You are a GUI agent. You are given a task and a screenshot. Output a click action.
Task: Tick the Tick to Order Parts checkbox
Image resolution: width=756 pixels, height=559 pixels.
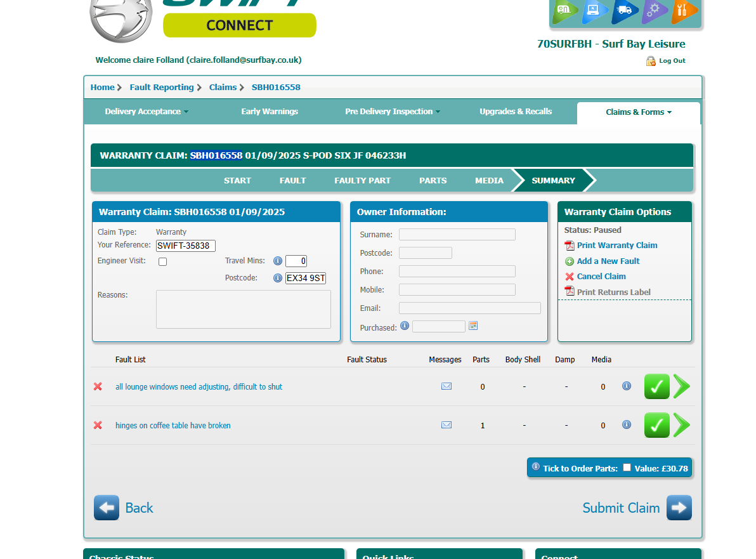(x=627, y=468)
